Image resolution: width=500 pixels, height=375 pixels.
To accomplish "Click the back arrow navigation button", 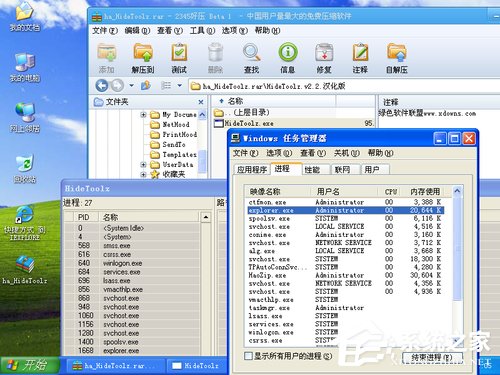I will pos(102,86).
